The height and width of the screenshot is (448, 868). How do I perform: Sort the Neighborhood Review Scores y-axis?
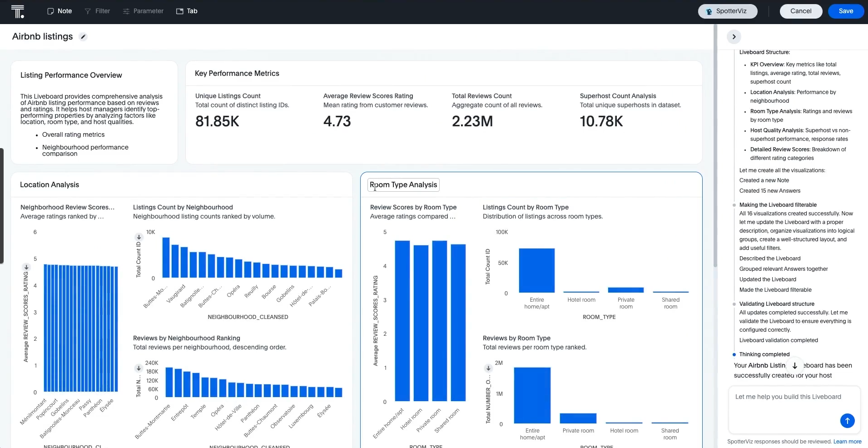[x=26, y=267]
